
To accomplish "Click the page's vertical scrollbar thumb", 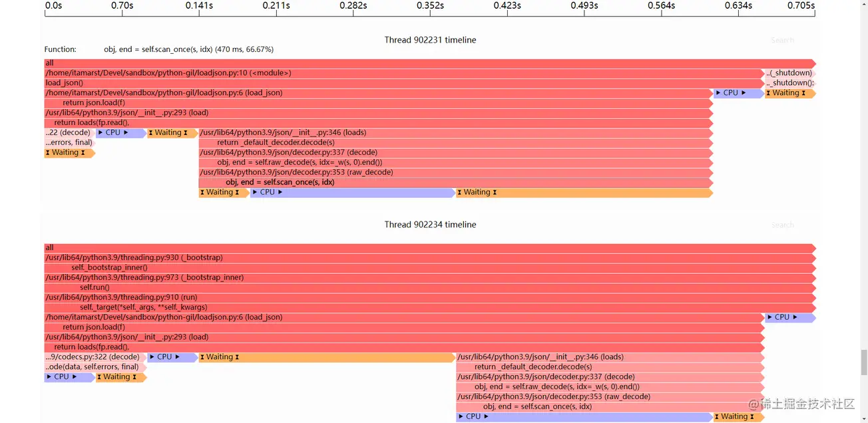I will click(x=864, y=362).
